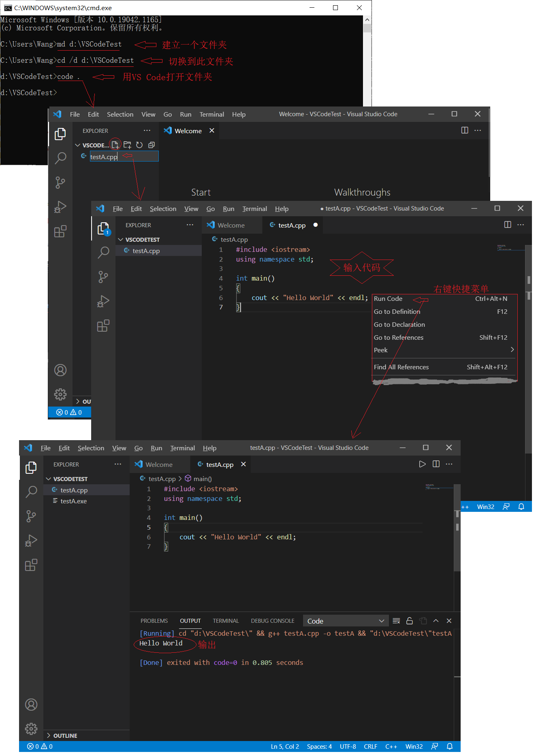
Task: Click New Folder icon in the Welcome window explorer
Action: tap(127, 145)
